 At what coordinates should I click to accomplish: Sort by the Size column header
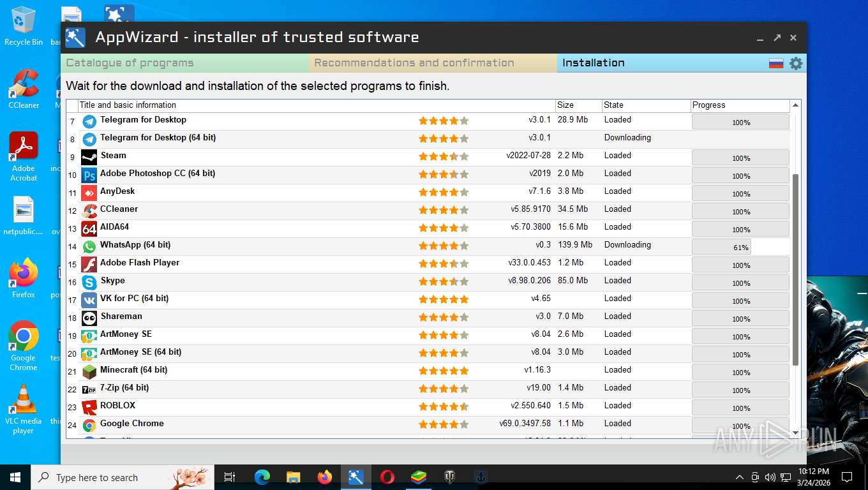[578, 105]
